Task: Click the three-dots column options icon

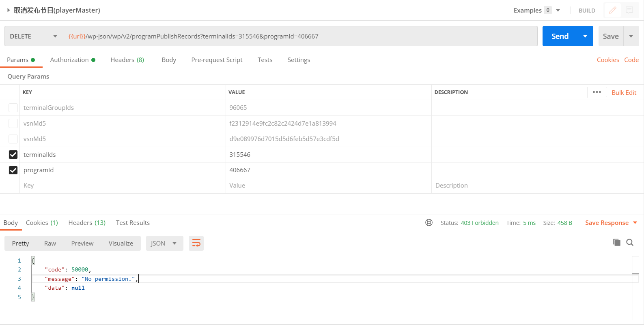Action: click(597, 92)
